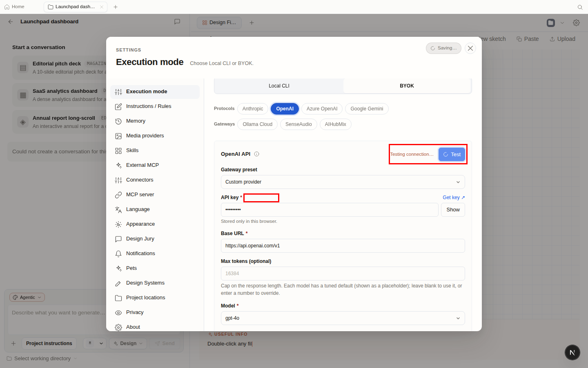Click the Notifications bell icon
Screen dimensions: 588x368
pos(118,254)
